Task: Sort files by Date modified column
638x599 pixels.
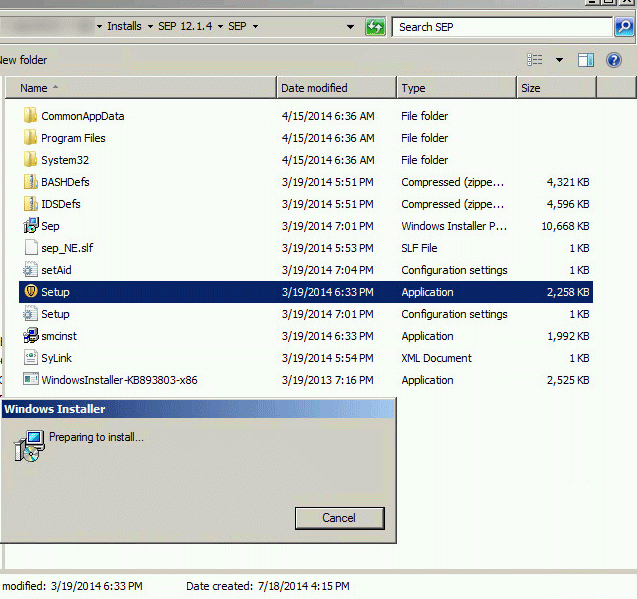Action: 314,88
